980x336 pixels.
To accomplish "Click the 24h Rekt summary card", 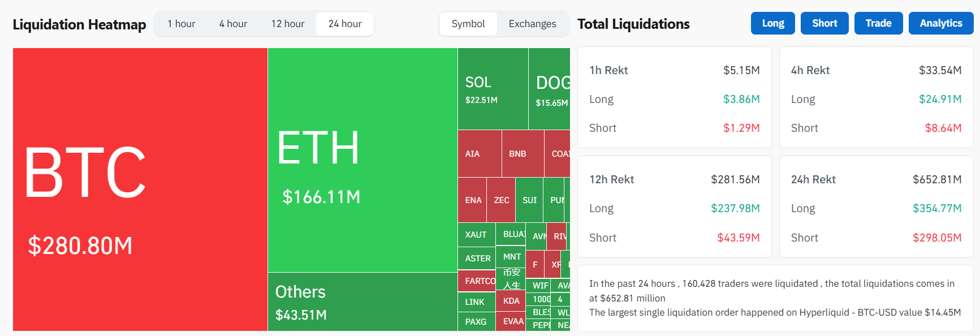I will (876, 207).
